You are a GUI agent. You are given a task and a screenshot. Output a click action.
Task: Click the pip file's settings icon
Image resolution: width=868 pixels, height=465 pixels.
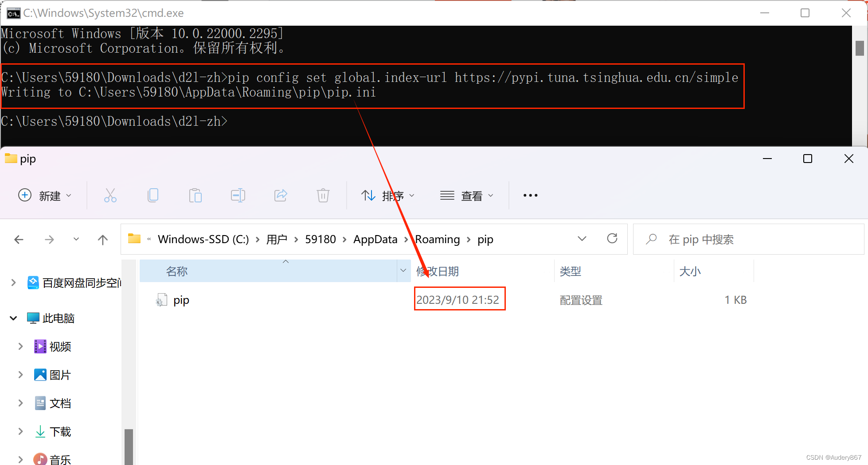pyautogui.click(x=161, y=300)
